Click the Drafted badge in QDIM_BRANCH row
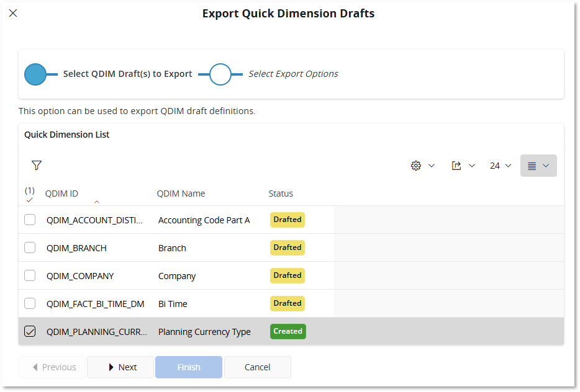 pyautogui.click(x=288, y=247)
